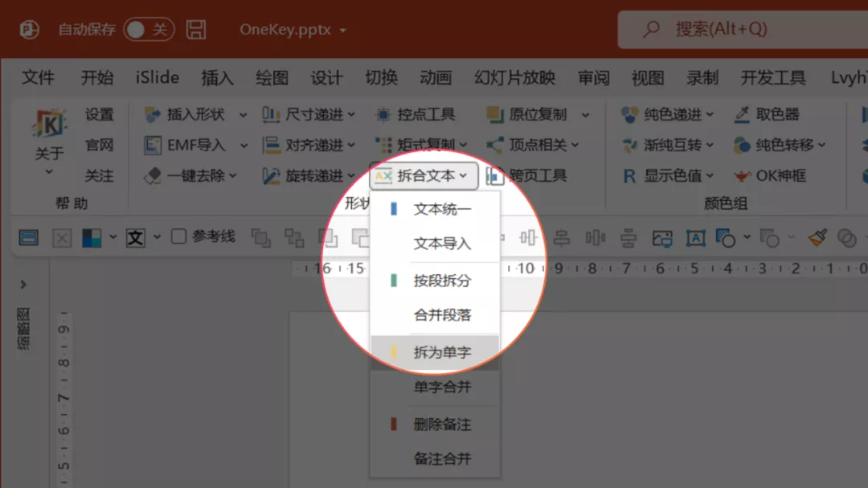
Task: Open the 文件 ribbon tab
Action: pyautogui.click(x=39, y=77)
